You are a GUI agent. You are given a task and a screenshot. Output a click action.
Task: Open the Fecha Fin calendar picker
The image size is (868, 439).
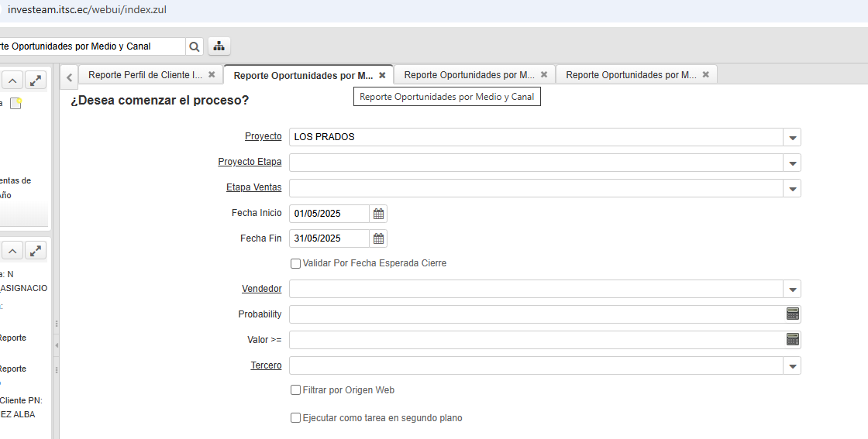point(378,238)
